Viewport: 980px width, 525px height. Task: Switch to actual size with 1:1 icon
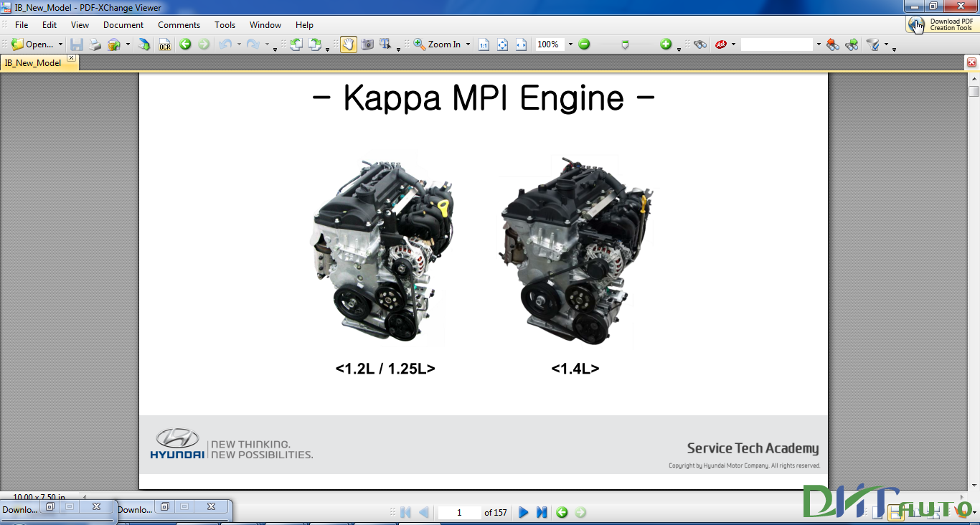(484, 44)
